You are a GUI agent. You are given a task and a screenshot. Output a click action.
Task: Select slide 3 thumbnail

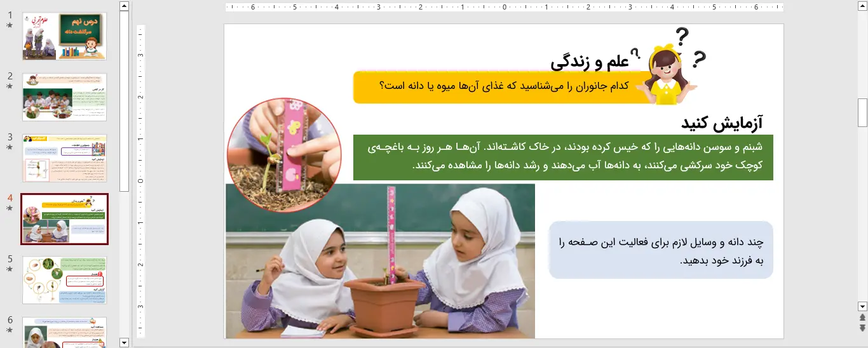(x=65, y=158)
